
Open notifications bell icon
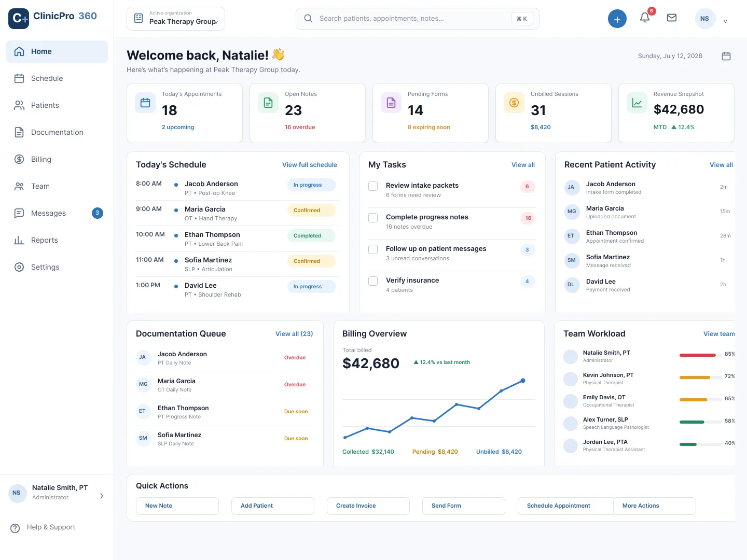tap(645, 18)
